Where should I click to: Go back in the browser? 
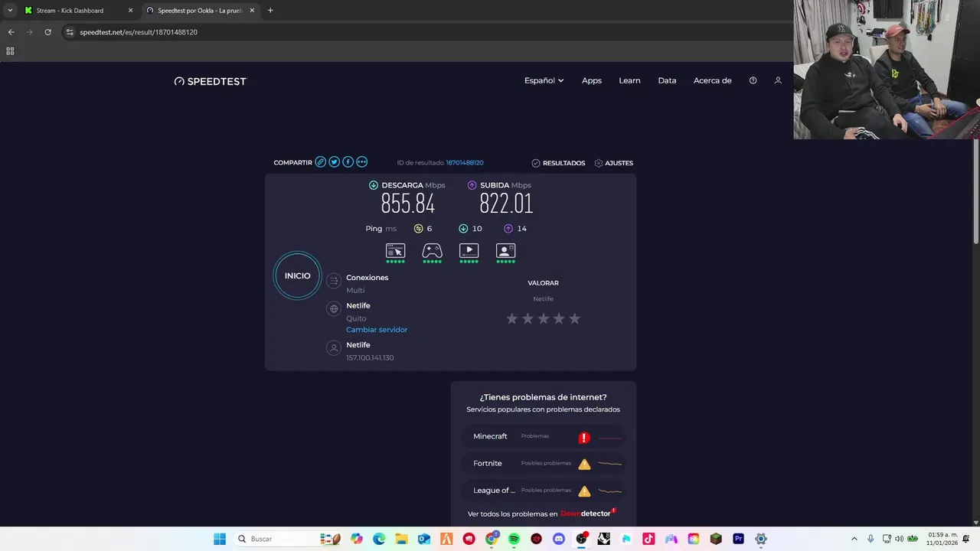click(x=11, y=32)
